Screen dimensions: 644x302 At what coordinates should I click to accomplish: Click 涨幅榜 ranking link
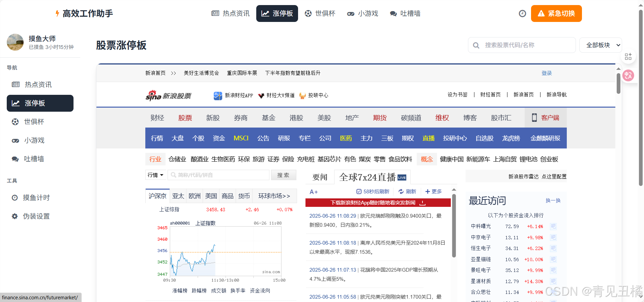click(180, 291)
